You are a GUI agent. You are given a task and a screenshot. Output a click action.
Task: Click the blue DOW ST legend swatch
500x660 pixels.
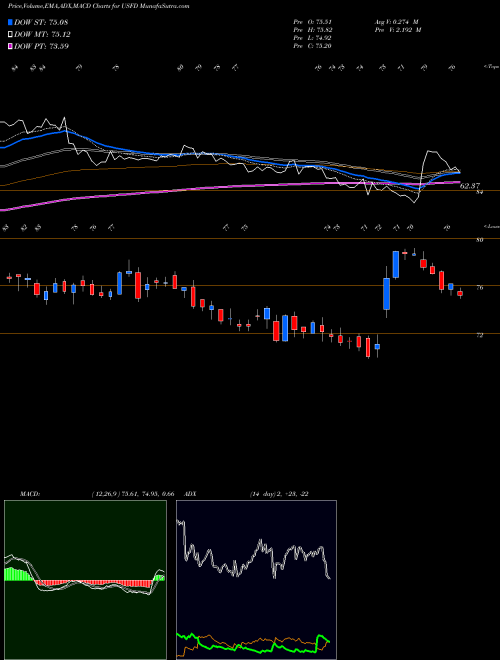click(11, 22)
